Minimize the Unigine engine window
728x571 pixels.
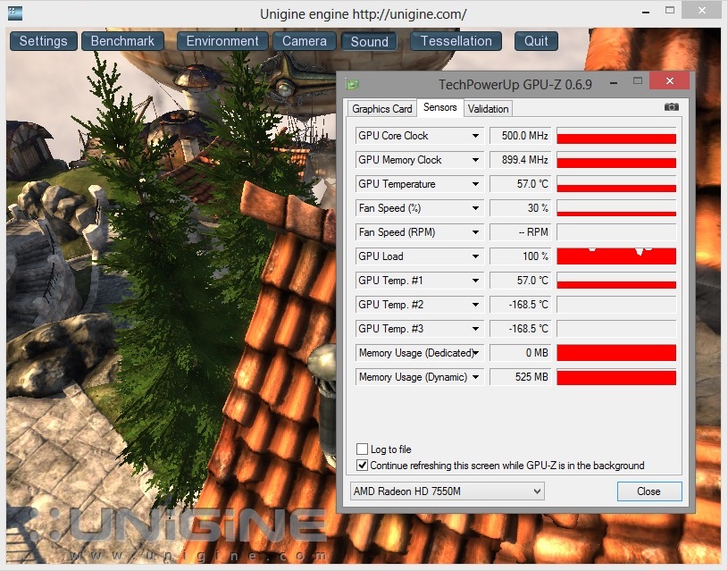[645, 12]
